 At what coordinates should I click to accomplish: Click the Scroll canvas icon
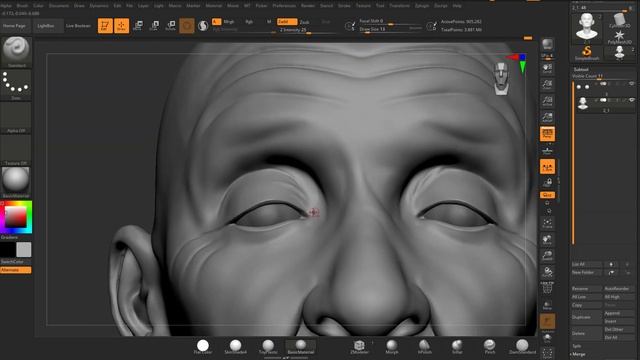[547, 69]
